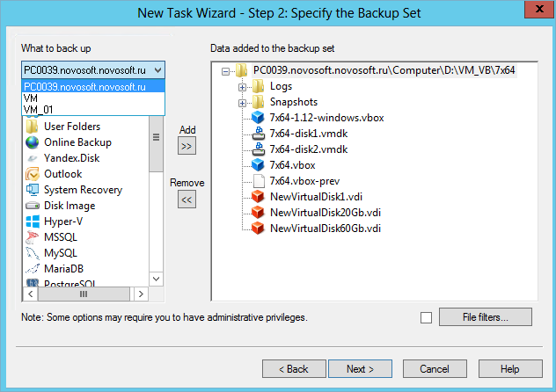This screenshot has width=556, height=392.
Task: Click the Logs folder icon
Action: pyautogui.click(x=258, y=86)
